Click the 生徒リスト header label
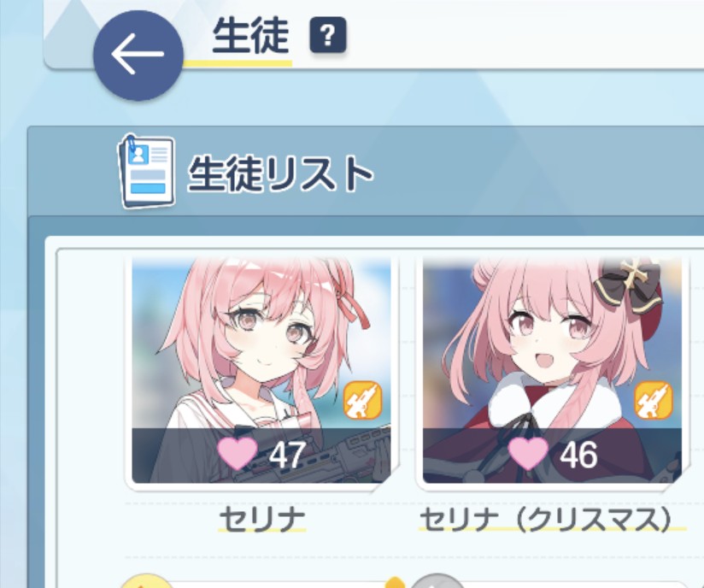The width and height of the screenshot is (704, 588). coord(280,173)
